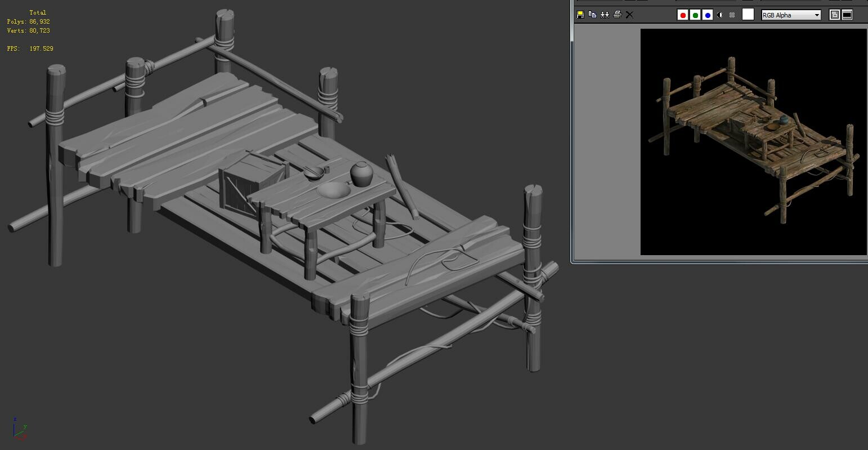Print the rendered image

point(618,15)
